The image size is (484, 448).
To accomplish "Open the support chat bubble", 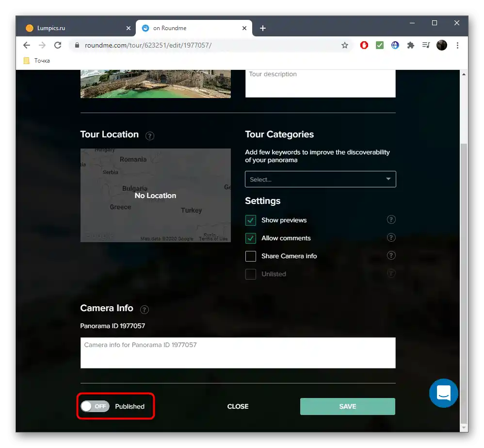I will coord(444,393).
